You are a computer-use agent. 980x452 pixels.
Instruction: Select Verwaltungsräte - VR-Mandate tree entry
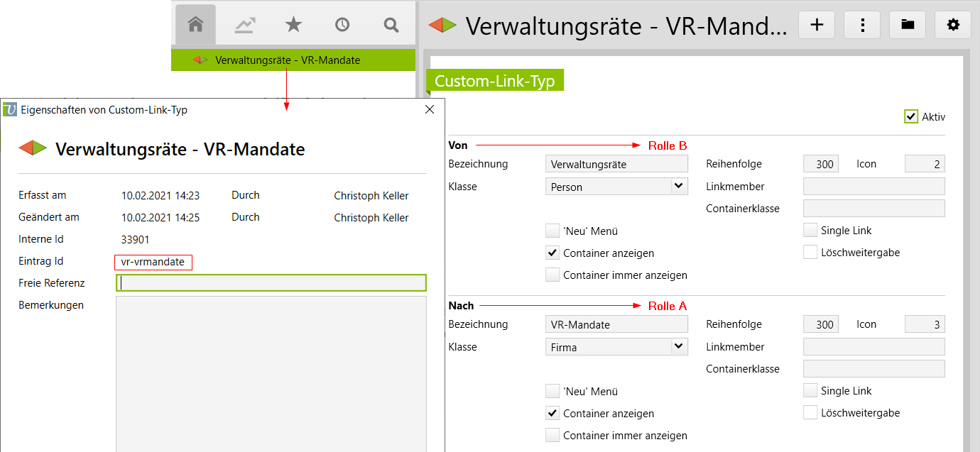click(x=287, y=60)
